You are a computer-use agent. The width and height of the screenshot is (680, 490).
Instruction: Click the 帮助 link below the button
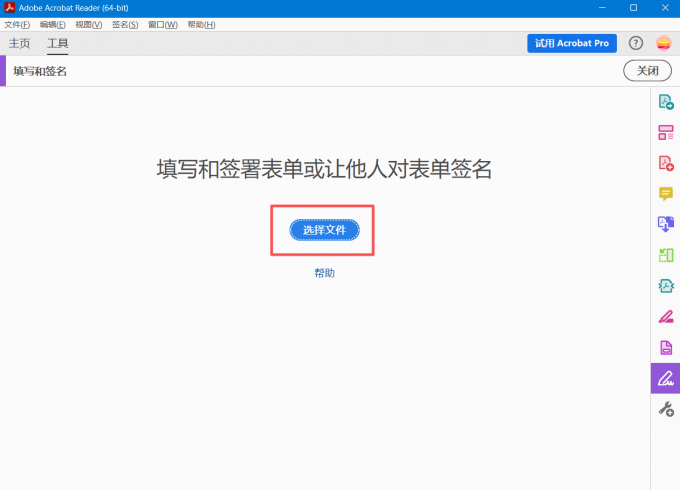pos(324,273)
